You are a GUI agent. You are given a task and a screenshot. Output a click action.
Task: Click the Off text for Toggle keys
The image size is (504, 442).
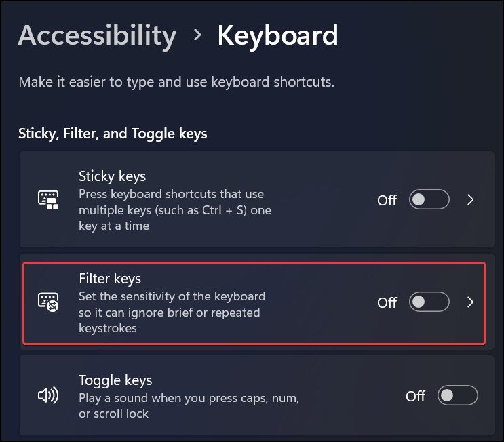click(x=415, y=397)
